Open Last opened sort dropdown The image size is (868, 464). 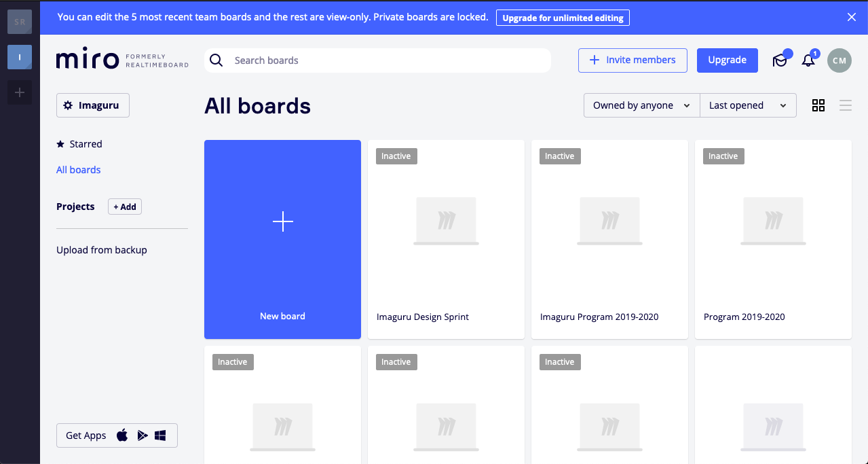748,105
